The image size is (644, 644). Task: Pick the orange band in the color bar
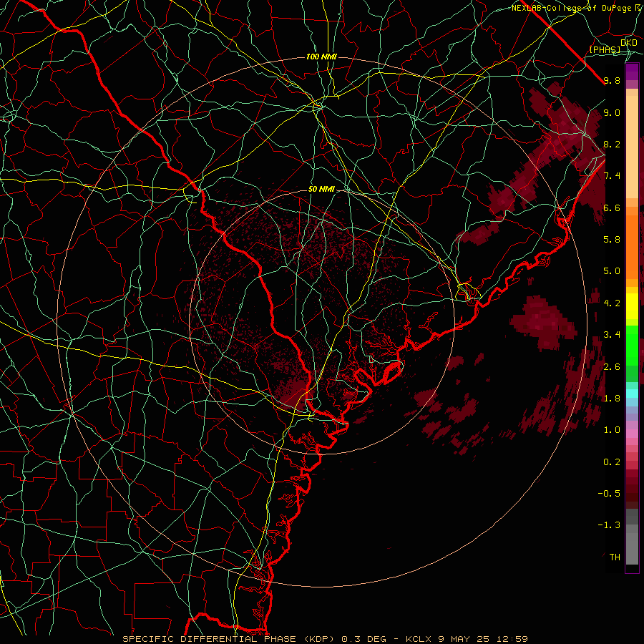click(x=632, y=247)
